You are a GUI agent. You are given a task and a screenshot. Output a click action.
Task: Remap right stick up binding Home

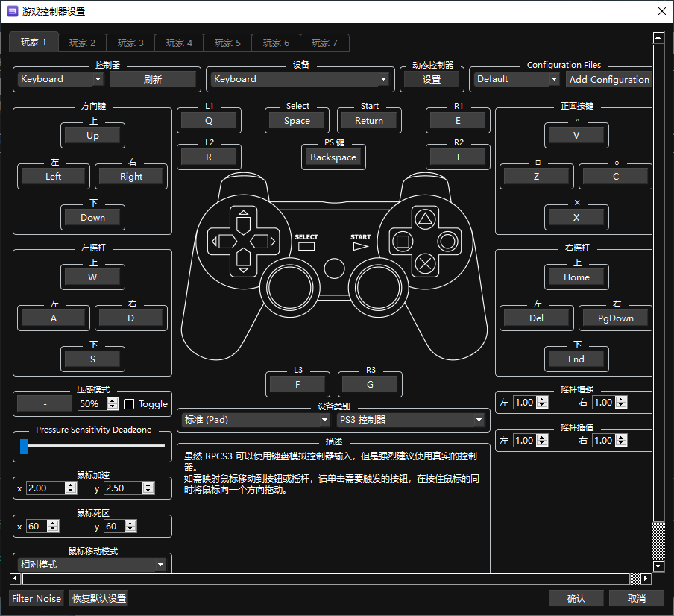[576, 277]
